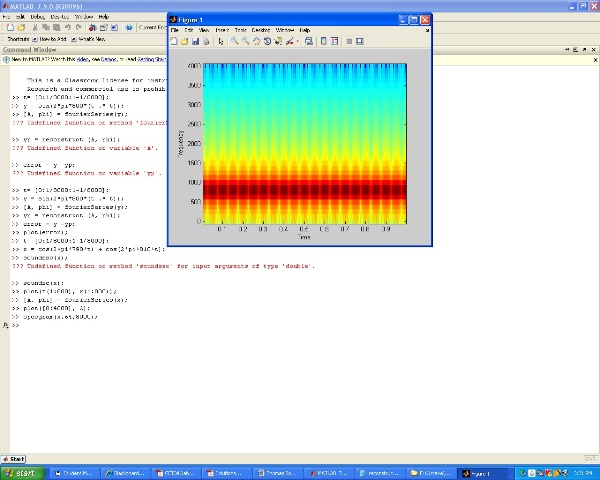Select the Rotate 3D tool
This screenshot has height=480, width=600.
[x=267, y=41]
